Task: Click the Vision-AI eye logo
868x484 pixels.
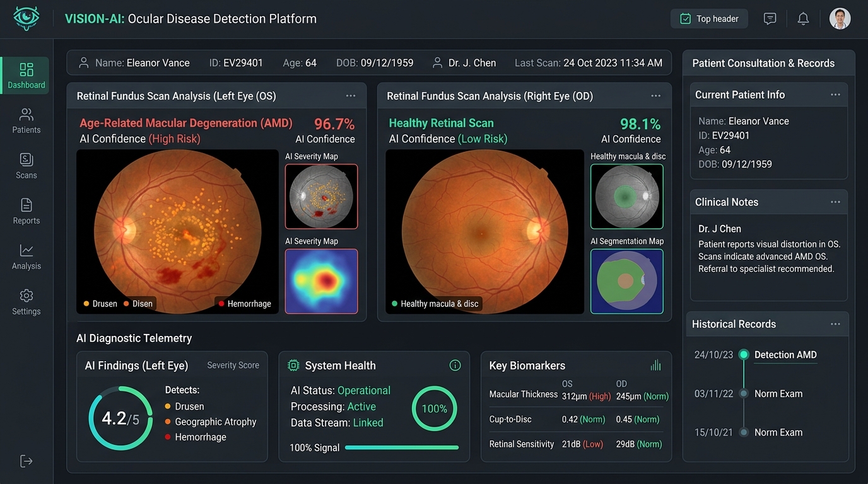Action: pos(26,18)
